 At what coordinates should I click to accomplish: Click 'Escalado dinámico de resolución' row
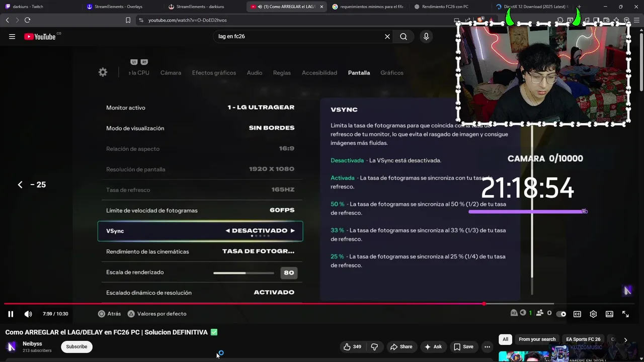tap(200, 293)
